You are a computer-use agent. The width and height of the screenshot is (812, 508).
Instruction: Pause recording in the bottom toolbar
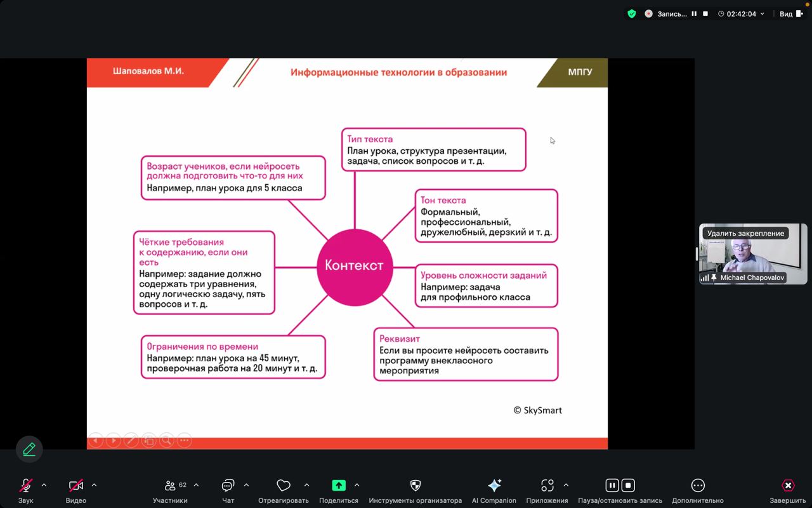pos(612,486)
